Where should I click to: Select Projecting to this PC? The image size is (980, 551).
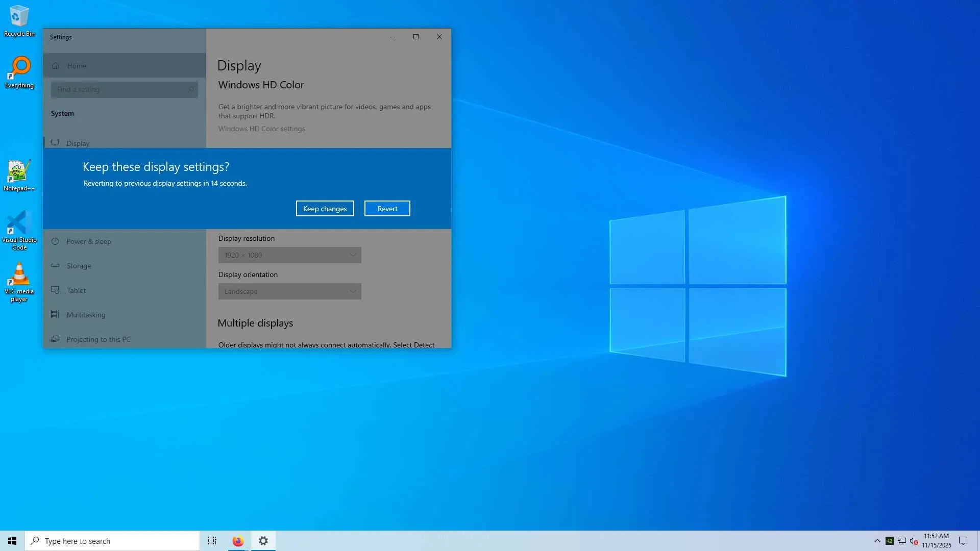click(98, 339)
